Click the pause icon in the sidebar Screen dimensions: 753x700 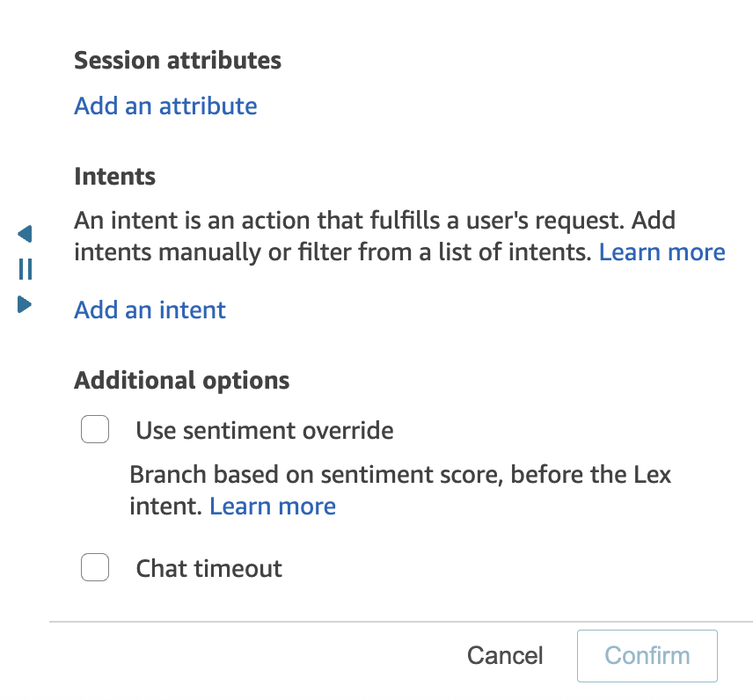click(x=24, y=269)
